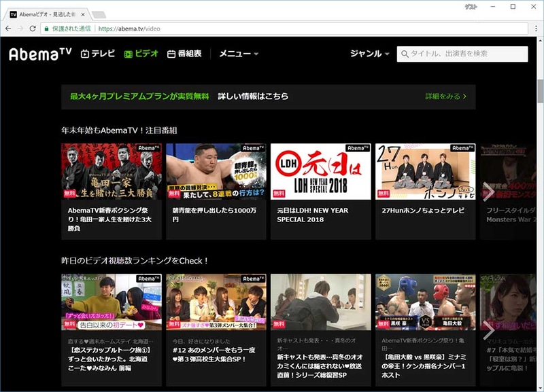Screen dimensions: 544x392
Task: Open the 朝青龍 sumo challenge thumbnail
Action: pos(216,171)
